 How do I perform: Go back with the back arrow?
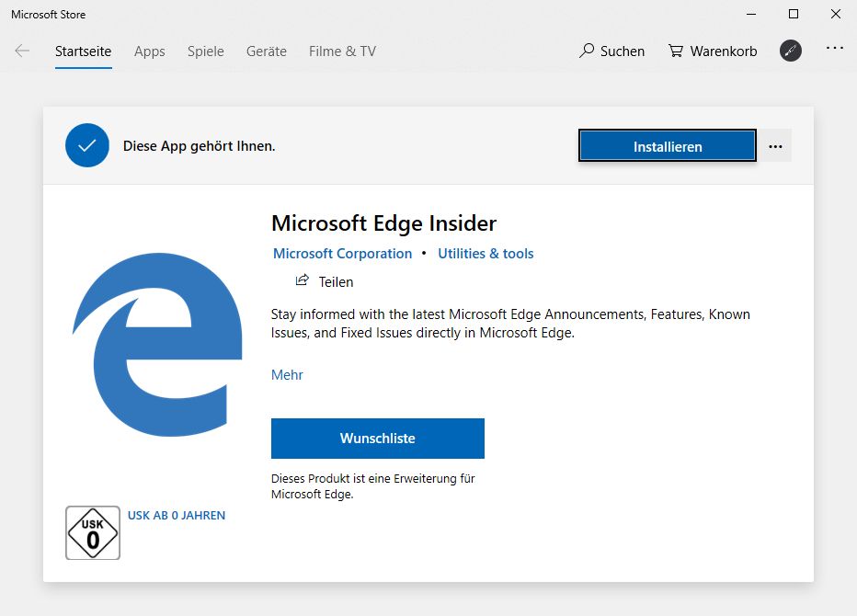click(22, 51)
